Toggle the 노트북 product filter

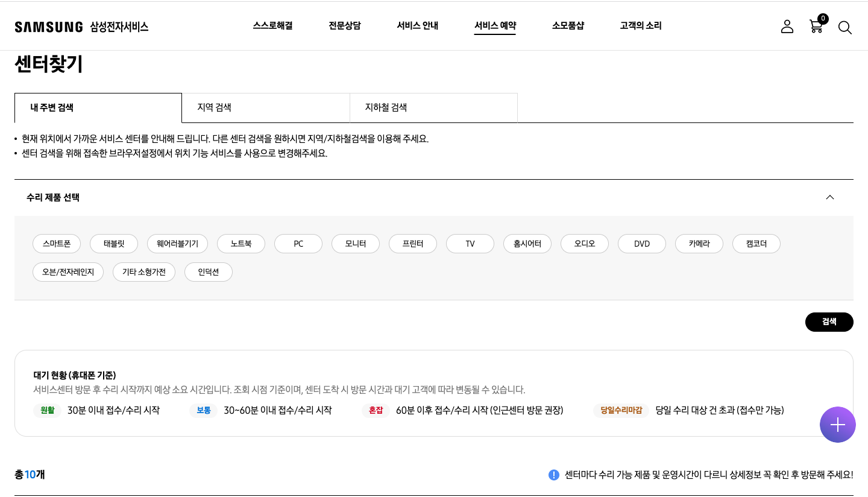pyautogui.click(x=241, y=244)
